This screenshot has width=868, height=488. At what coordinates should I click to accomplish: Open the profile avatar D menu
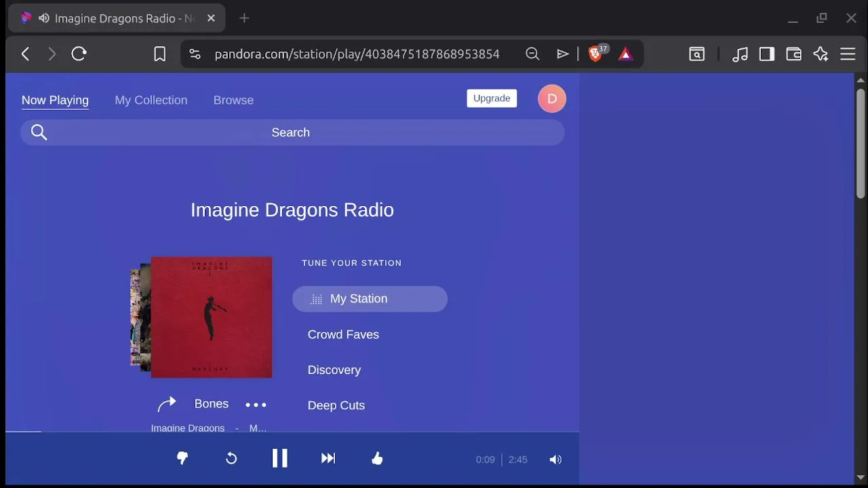pos(552,99)
